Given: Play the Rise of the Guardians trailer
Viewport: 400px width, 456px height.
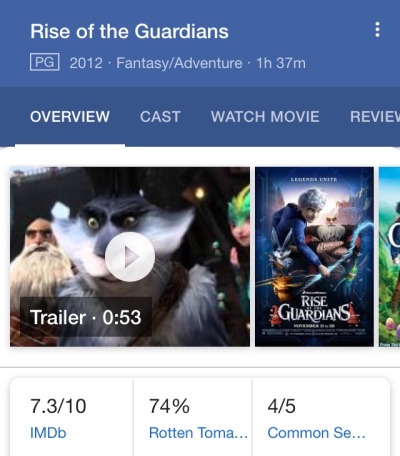Looking at the screenshot, I should pos(130,257).
